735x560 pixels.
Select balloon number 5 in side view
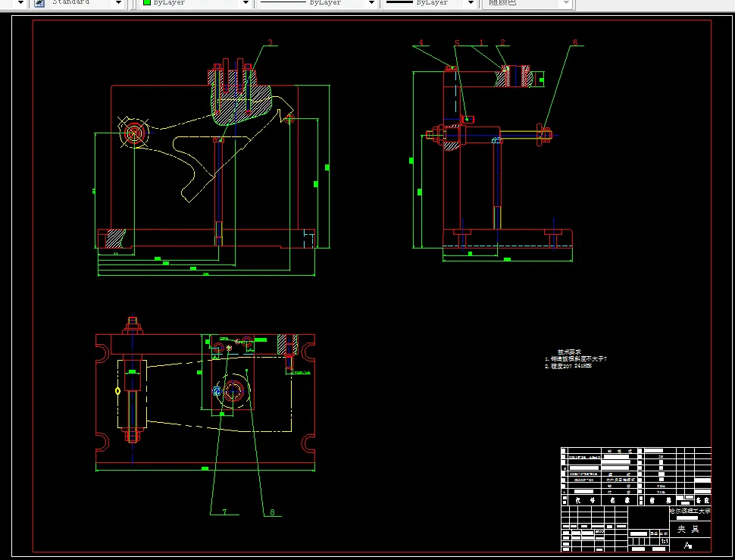(457, 43)
